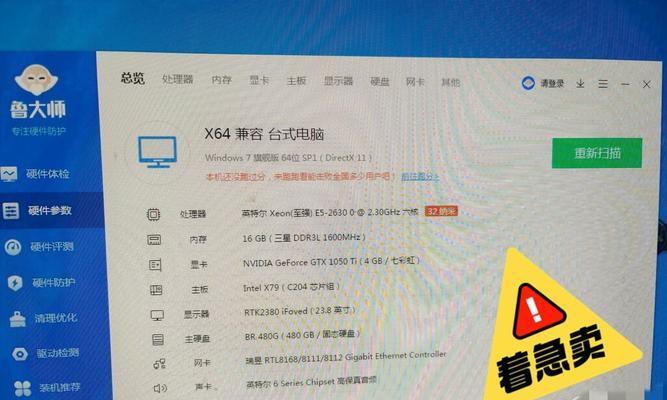Switch to the 显示器 tab
Image resolution: width=667 pixels, height=400 pixels.
coord(339,81)
